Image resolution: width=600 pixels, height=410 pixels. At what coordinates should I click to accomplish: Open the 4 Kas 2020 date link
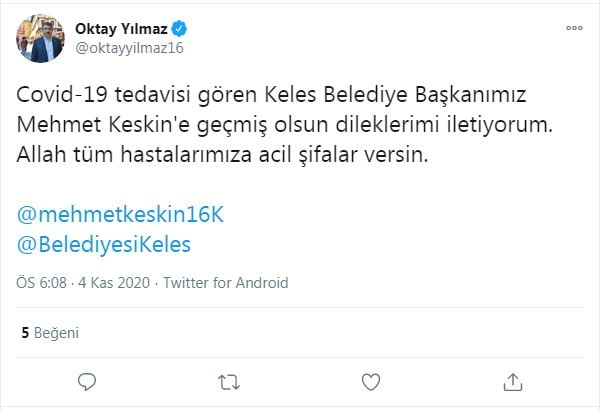(114, 283)
